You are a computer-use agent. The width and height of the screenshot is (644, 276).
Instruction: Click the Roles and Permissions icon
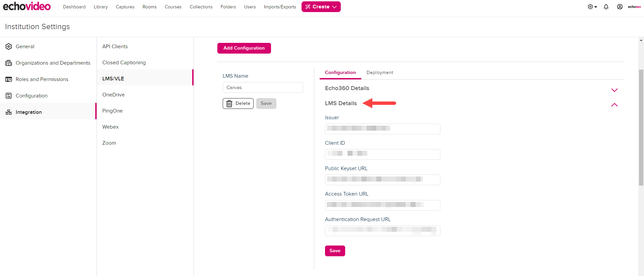click(9, 79)
